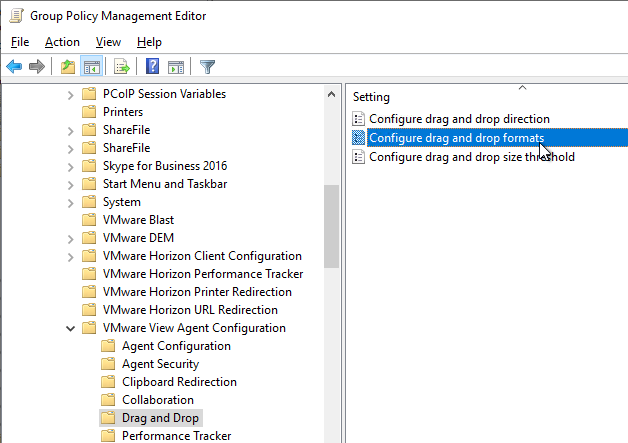Select the VMware DEM tree label

point(139,238)
